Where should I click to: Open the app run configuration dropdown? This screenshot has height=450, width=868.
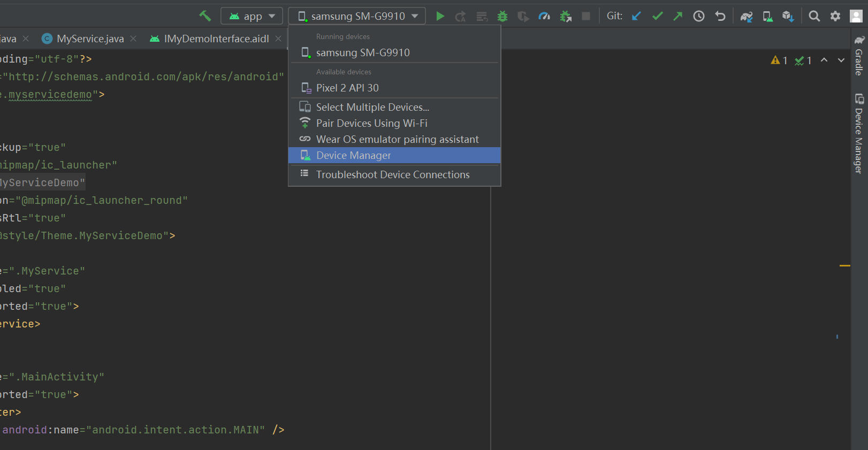click(252, 16)
